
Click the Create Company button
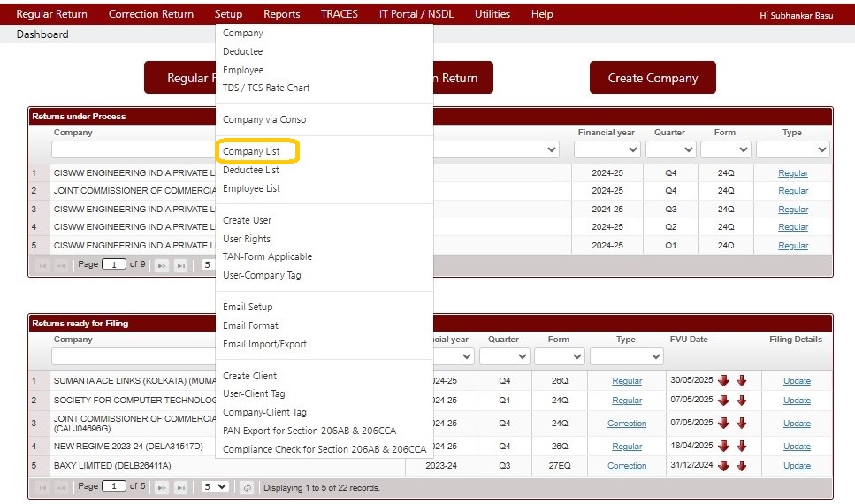point(653,78)
